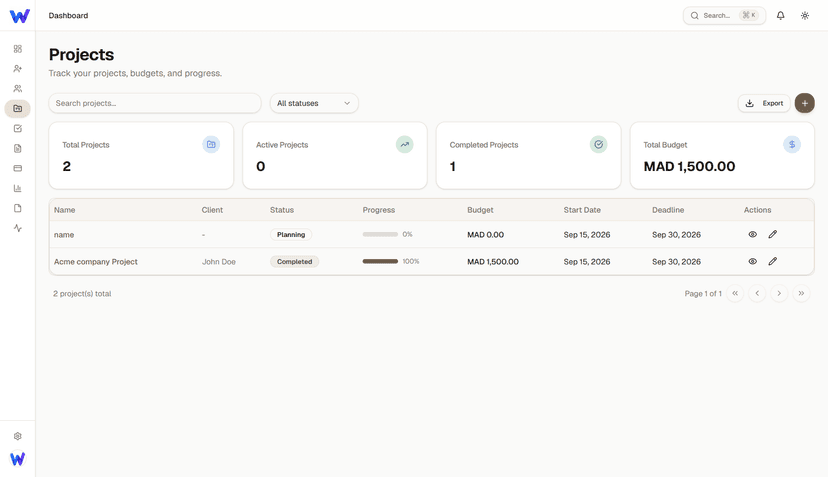View the 'name' project with eye icon

[752, 235]
